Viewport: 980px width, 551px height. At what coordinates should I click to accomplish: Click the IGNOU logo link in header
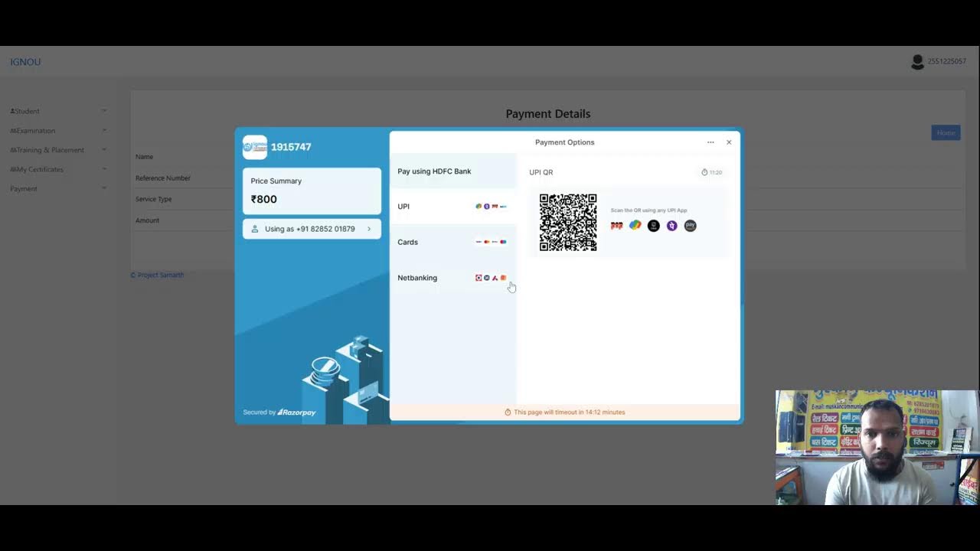pos(25,62)
